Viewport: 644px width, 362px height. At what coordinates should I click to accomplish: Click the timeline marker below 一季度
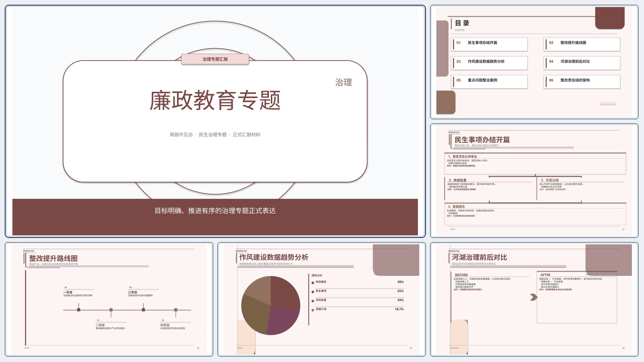pyautogui.click(x=78, y=310)
